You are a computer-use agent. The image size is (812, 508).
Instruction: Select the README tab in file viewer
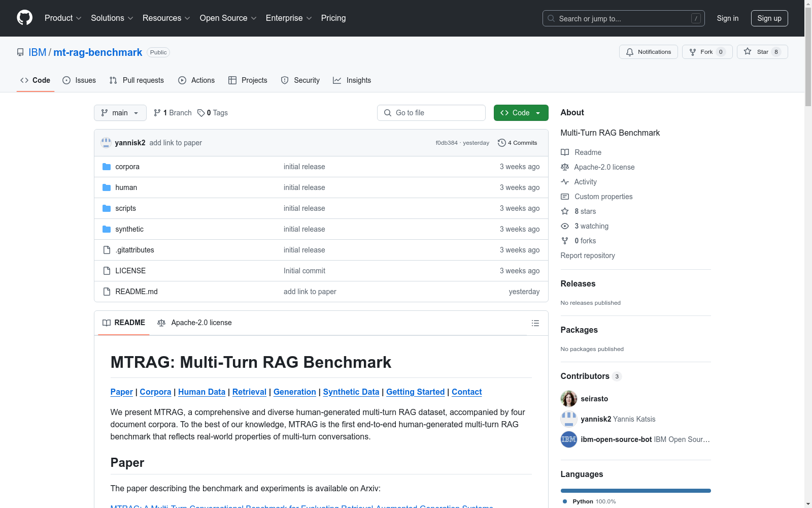(x=124, y=323)
